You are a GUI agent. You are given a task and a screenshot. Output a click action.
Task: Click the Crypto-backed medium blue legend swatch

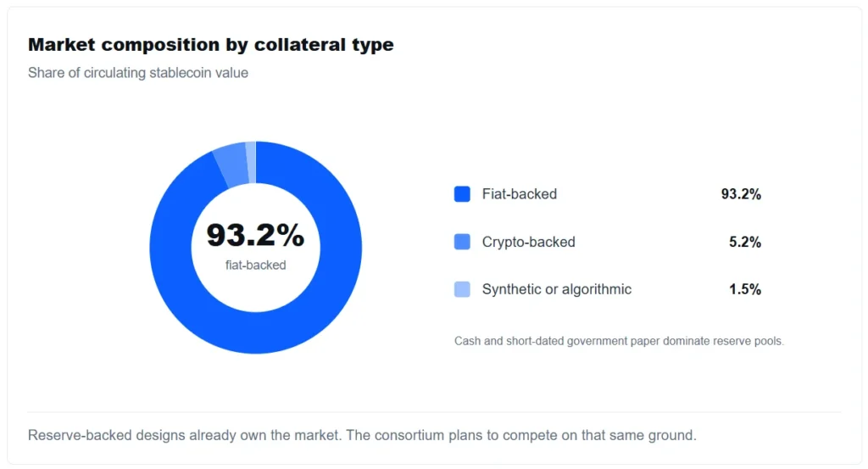click(462, 242)
